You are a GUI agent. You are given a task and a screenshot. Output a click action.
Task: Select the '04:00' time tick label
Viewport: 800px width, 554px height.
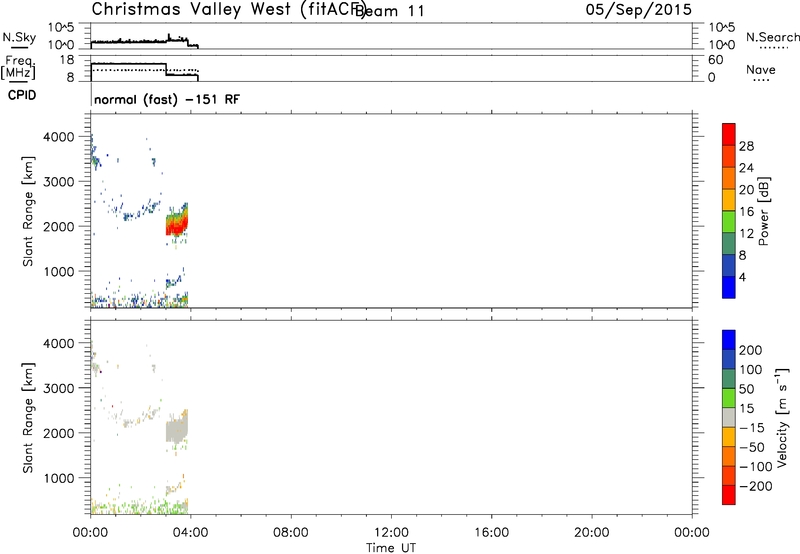pos(190,533)
